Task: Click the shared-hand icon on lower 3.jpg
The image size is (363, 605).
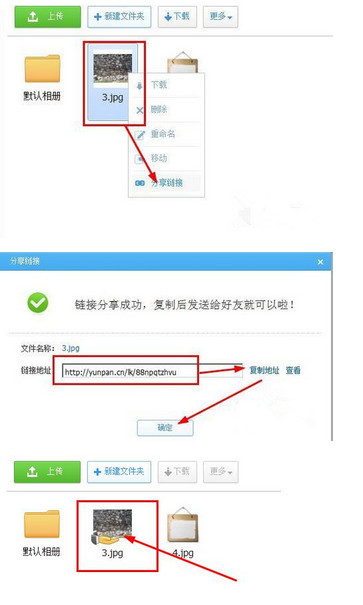Action: (101, 539)
